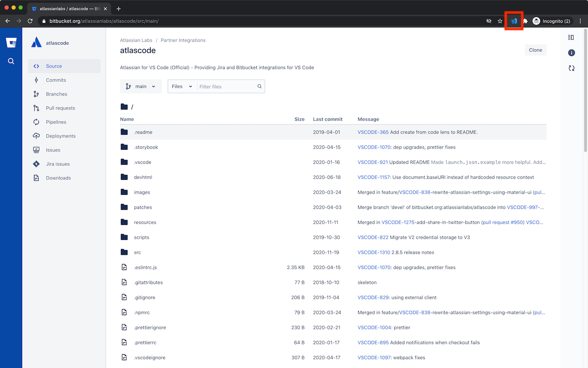Open the .storybook folder
The width and height of the screenshot is (588, 368).
[x=146, y=147]
